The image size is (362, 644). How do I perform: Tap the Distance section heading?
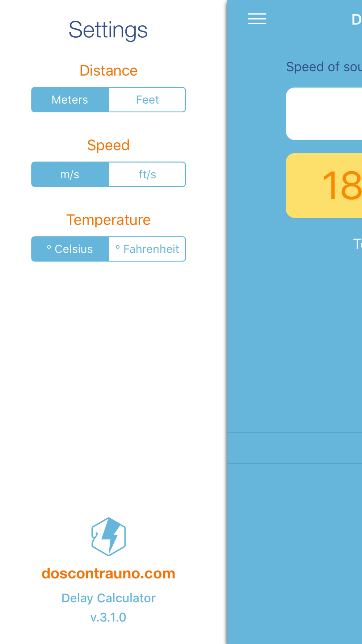(x=108, y=71)
